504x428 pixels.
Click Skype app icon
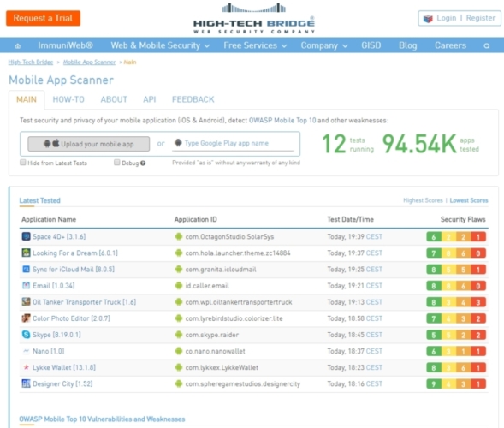click(x=26, y=335)
